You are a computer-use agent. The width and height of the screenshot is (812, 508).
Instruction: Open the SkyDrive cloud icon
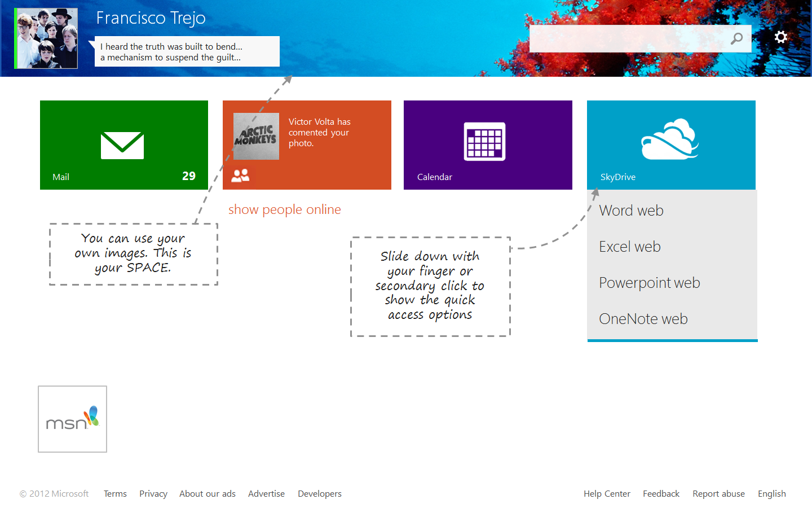670,139
